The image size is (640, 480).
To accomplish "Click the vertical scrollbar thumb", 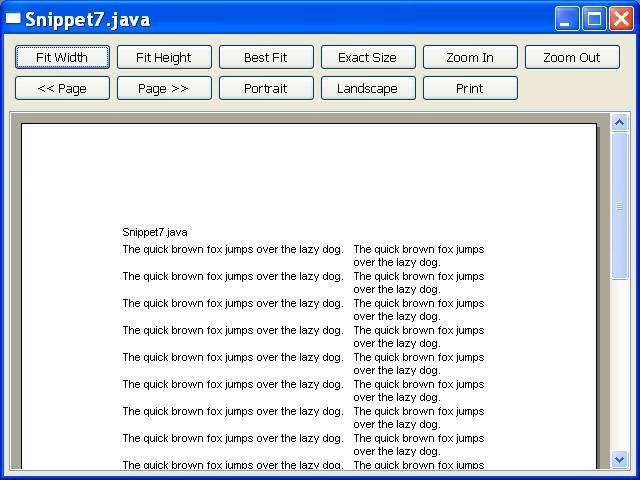I will [x=619, y=206].
